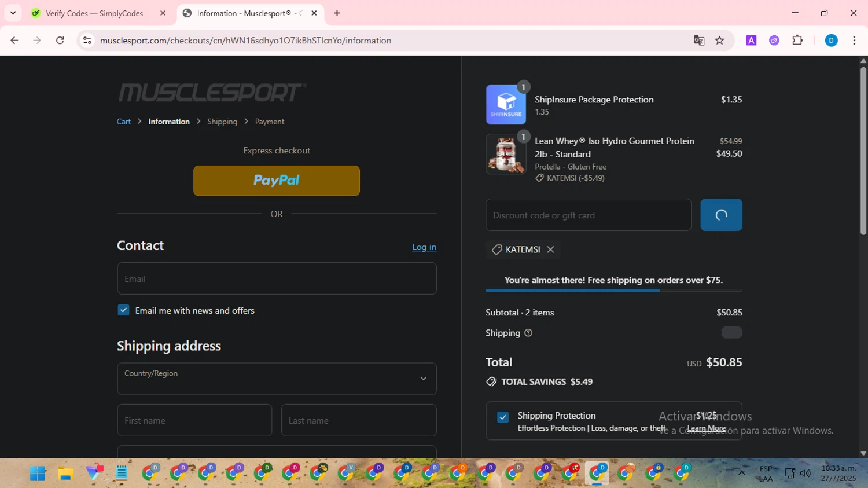
Task: Click the Discount code or gift card field
Action: click(x=589, y=215)
